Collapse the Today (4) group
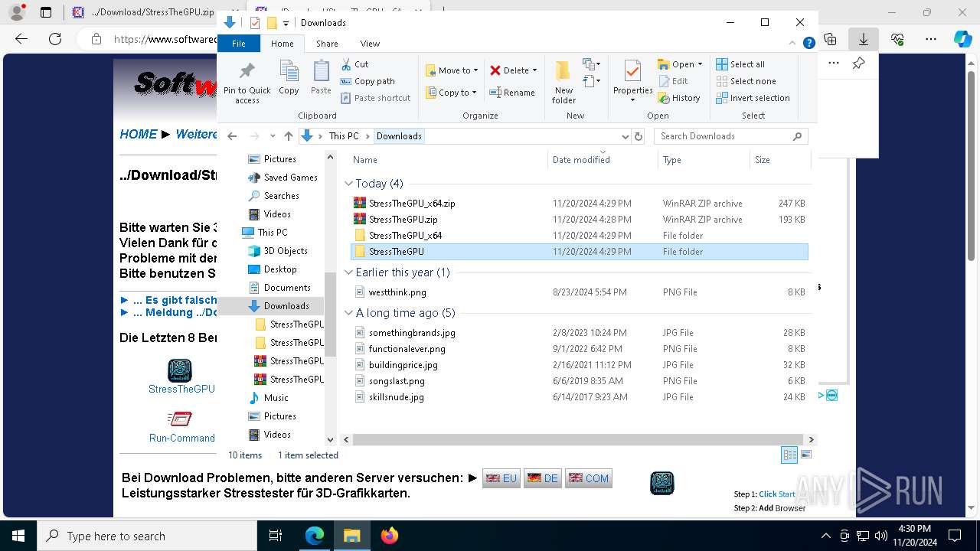This screenshot has width=980, height=551. tap(348, 184)
